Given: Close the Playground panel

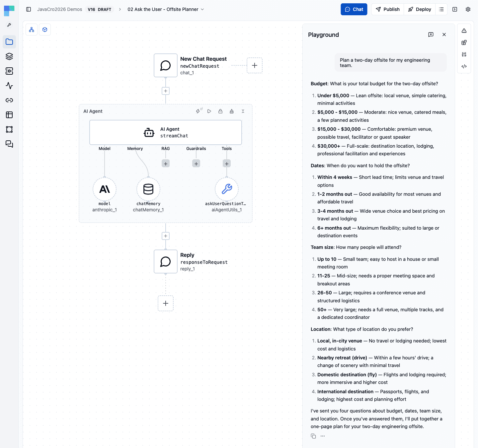Looking at the screenshot, I should point(444,35).
